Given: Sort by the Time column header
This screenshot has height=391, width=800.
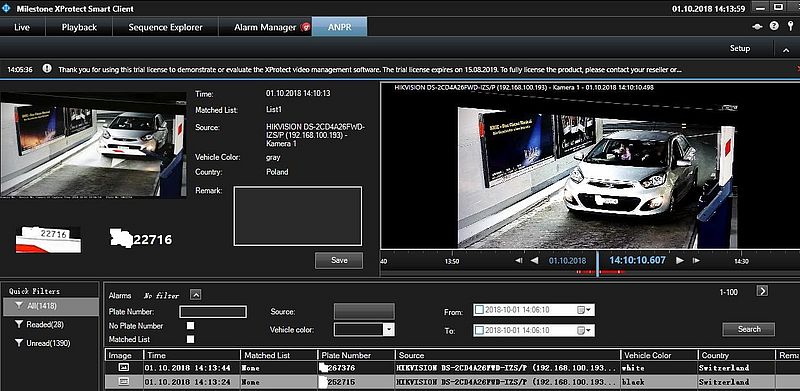Looking at the screenshot, I should (192, 355).
